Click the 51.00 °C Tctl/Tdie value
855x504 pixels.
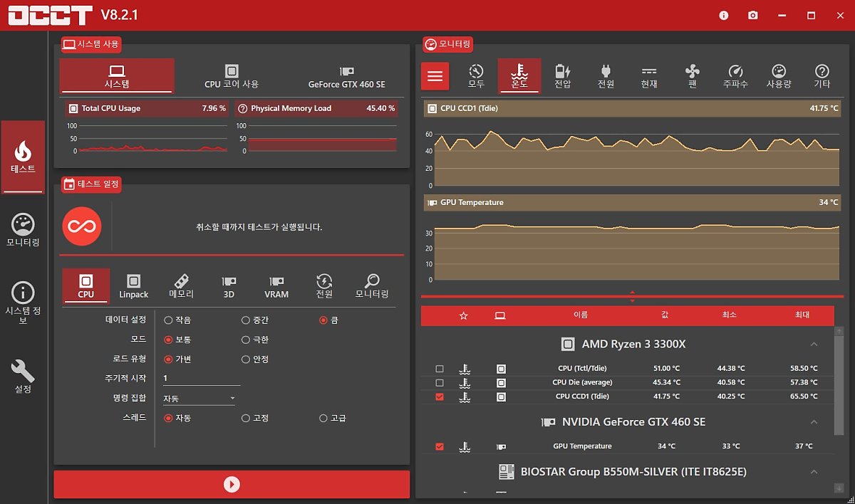[x=666, y=369]
